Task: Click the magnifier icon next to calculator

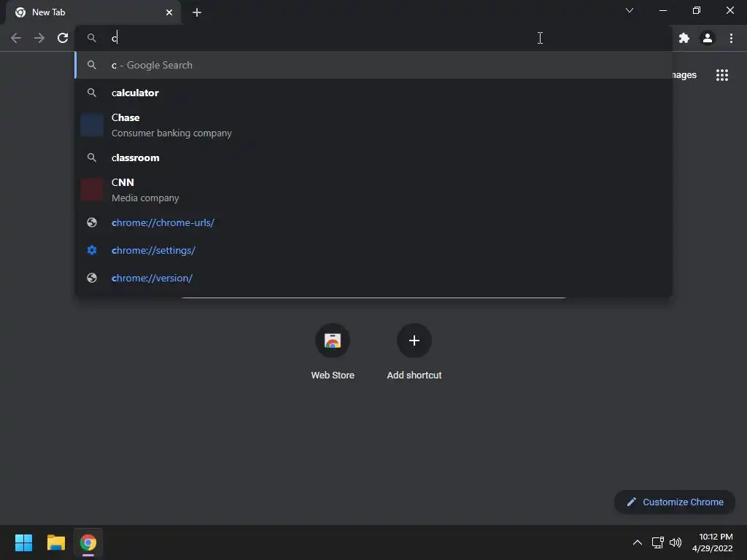Action: [92, 93]
